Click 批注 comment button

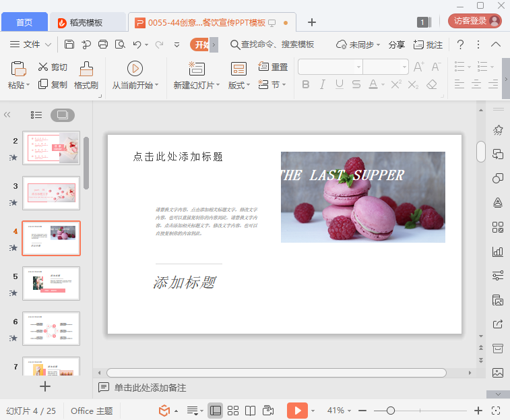pos(428,44)
